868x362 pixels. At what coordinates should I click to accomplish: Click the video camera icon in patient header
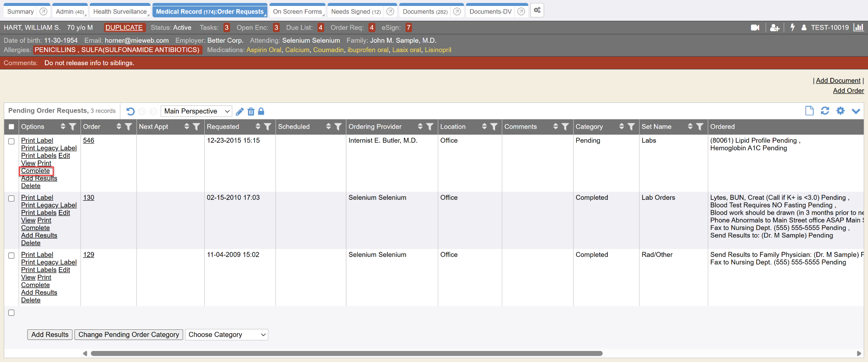755,28
